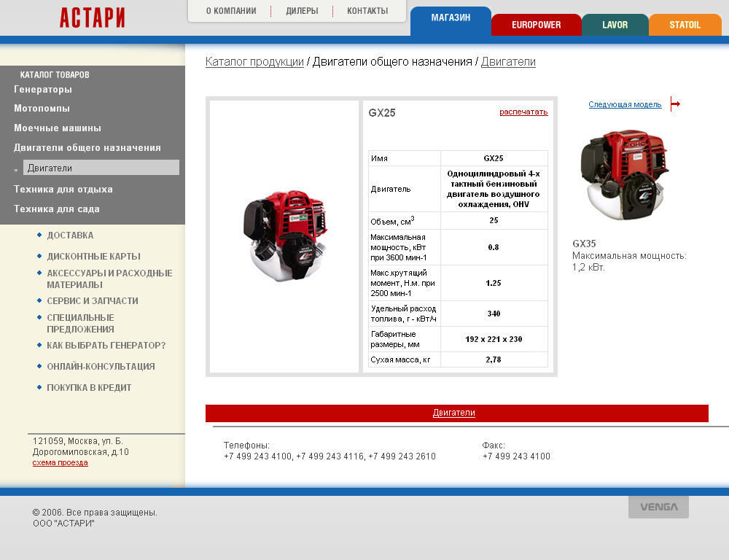The width and height of the screenshot is (729, 560).
Task: Follow the Следующая модель link
Action: tap(625, 105)
